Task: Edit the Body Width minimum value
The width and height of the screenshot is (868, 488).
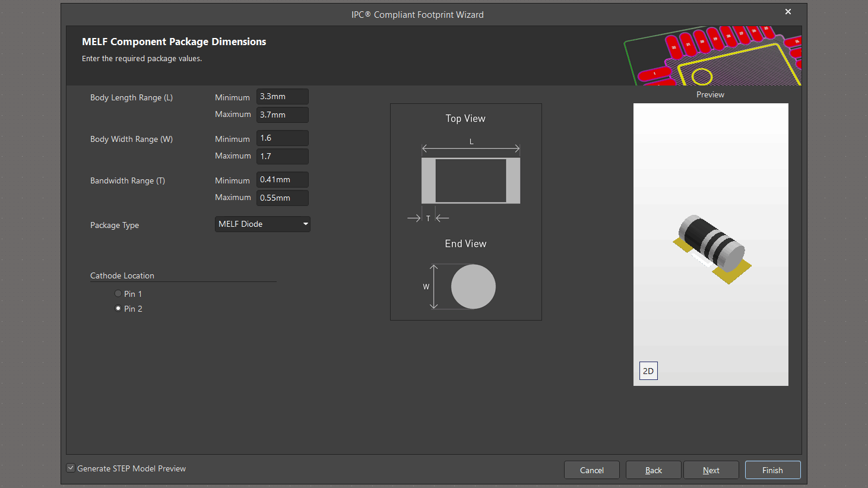Action: coord(282,138)
